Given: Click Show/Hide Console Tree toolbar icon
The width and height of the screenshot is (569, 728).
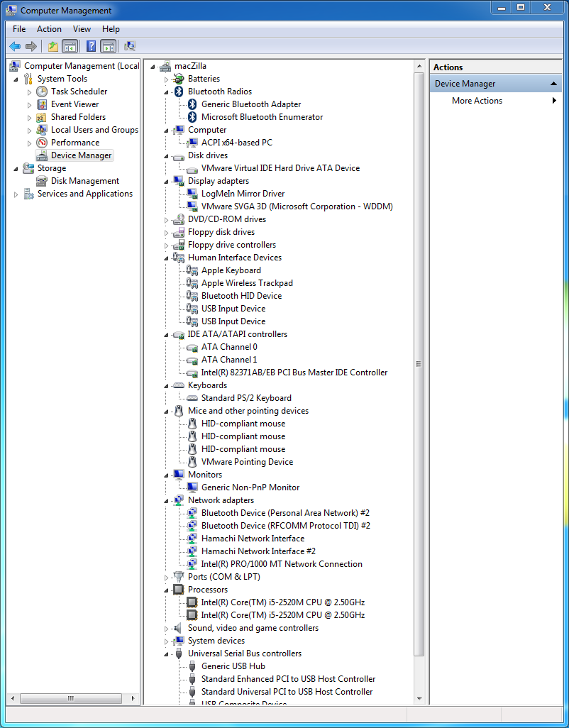Looking at the screenshot, I should [70, 46].
